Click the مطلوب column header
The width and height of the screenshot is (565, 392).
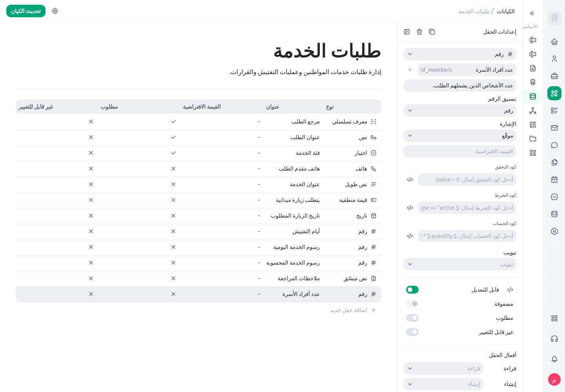[109, 107]
